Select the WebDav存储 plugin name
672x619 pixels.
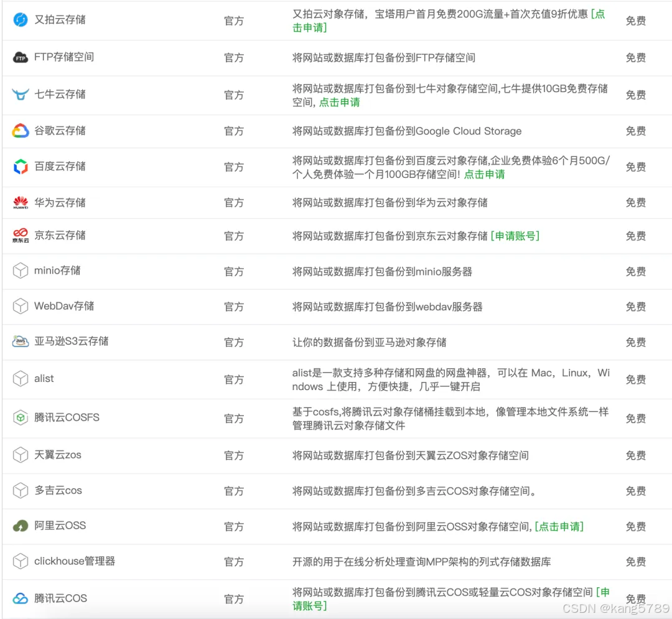64,306
